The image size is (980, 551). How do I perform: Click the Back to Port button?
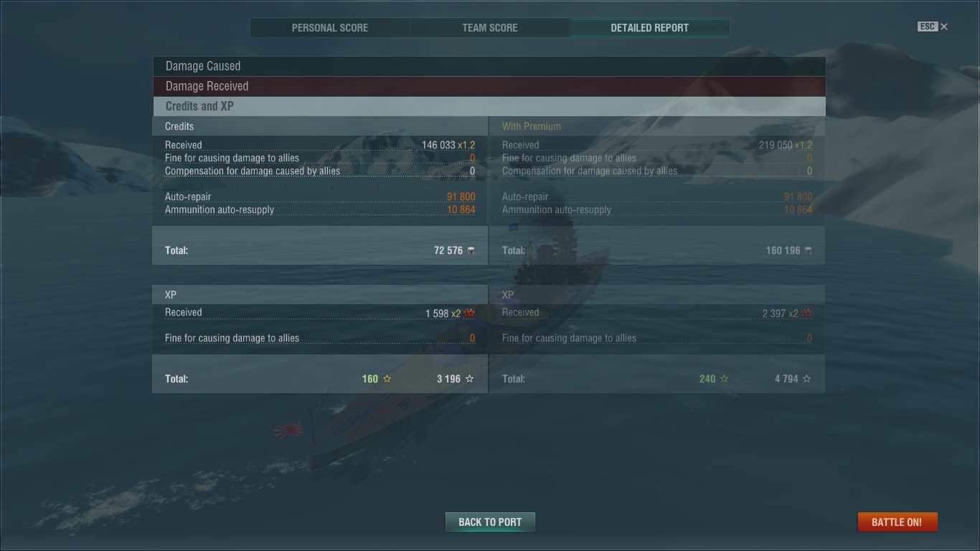pos(490,522)
